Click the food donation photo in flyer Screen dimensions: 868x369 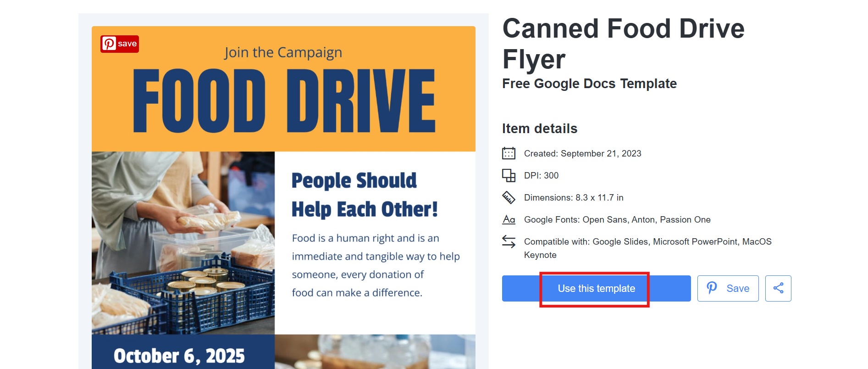(183, 243)
